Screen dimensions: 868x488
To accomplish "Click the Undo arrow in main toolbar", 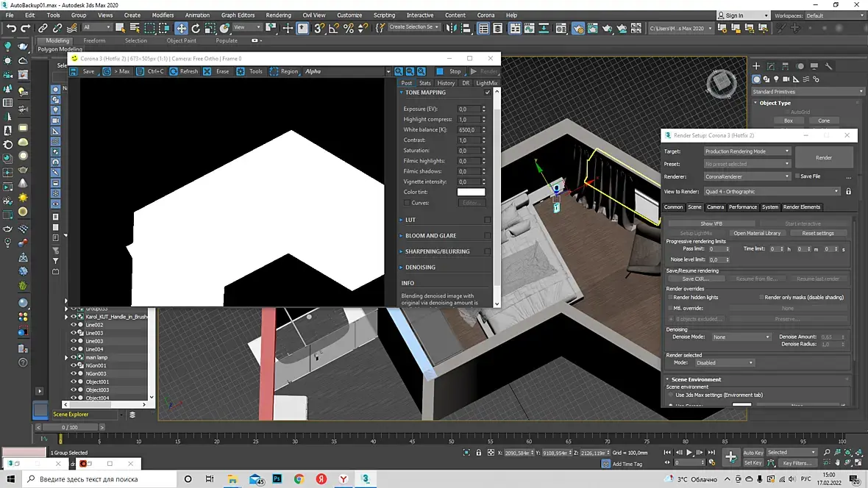I will point(11,28).
